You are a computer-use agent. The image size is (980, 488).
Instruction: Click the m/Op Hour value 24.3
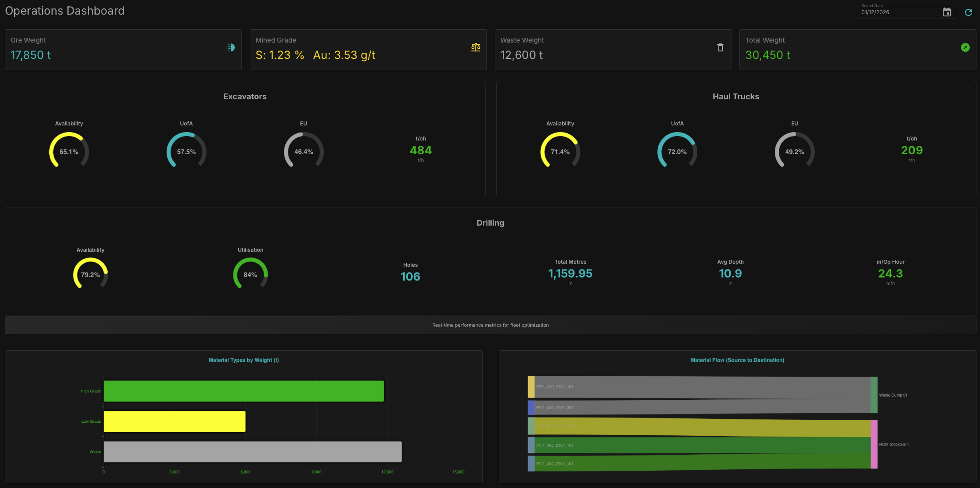891,273
